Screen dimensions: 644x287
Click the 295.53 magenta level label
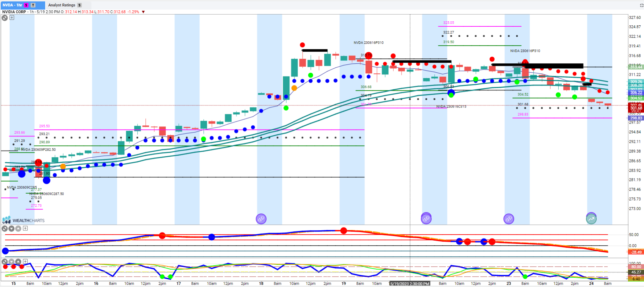[x=44, y=126]
